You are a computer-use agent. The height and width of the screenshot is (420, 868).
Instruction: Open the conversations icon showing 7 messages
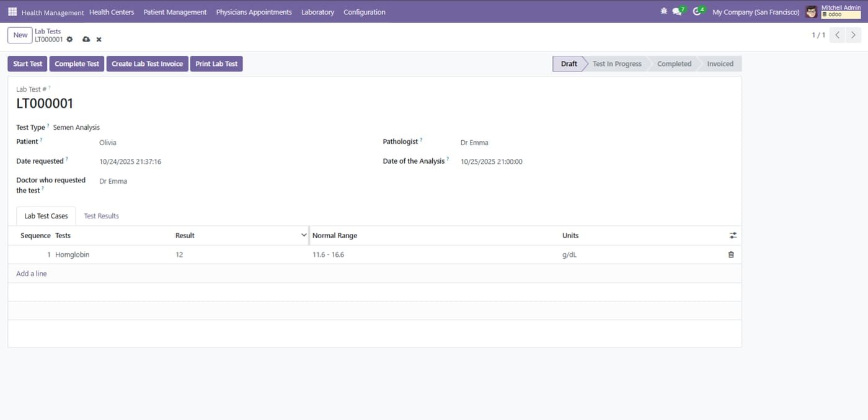(x=679, y=11)
